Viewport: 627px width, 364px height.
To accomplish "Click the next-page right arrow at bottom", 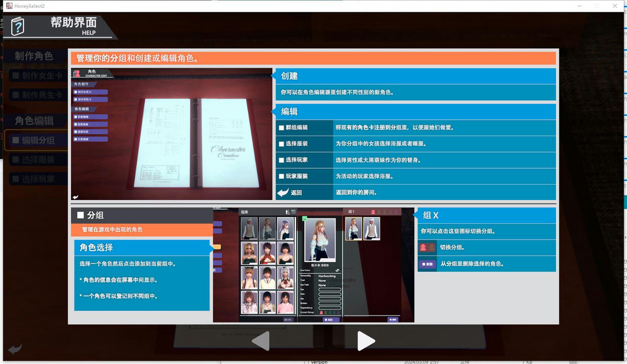I will pos(366,341).
